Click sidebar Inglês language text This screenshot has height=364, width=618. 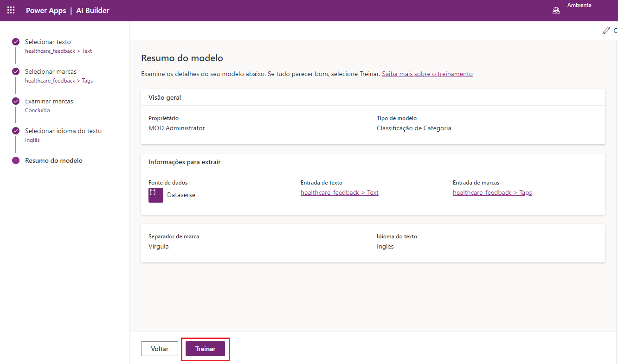32,140
